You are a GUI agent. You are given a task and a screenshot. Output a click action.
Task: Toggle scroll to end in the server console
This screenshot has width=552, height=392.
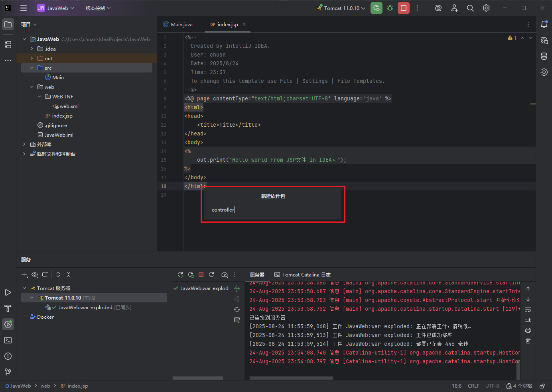pyautogui.click(x=528, y=320)
